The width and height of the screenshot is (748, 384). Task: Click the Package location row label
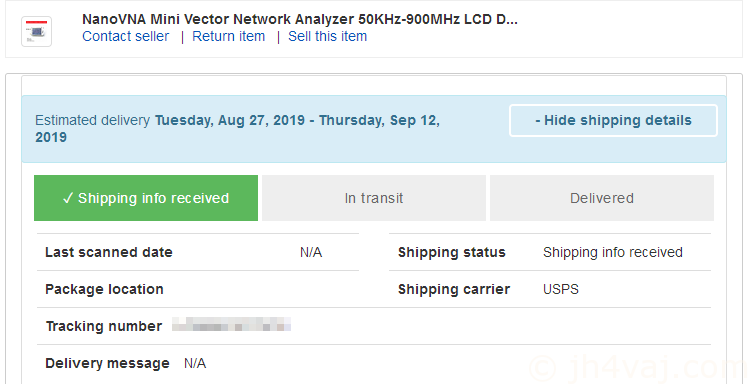pyautogui.click(x=104, y=289)
